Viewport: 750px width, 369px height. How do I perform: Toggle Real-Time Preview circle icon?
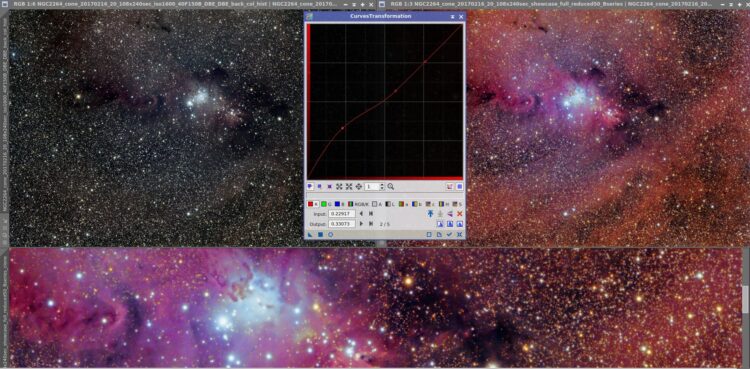click(331, 235)
